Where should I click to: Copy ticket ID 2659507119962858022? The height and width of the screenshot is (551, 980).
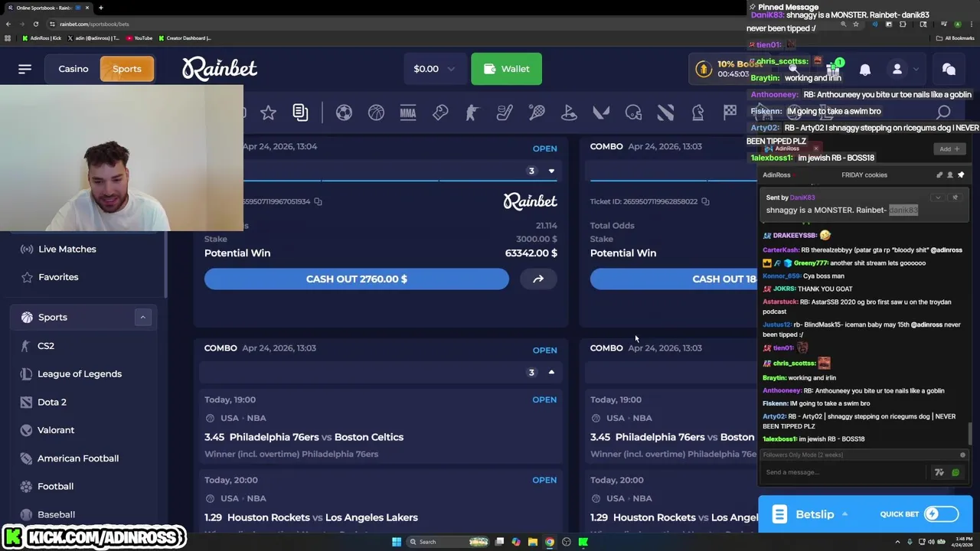[705, 201]
